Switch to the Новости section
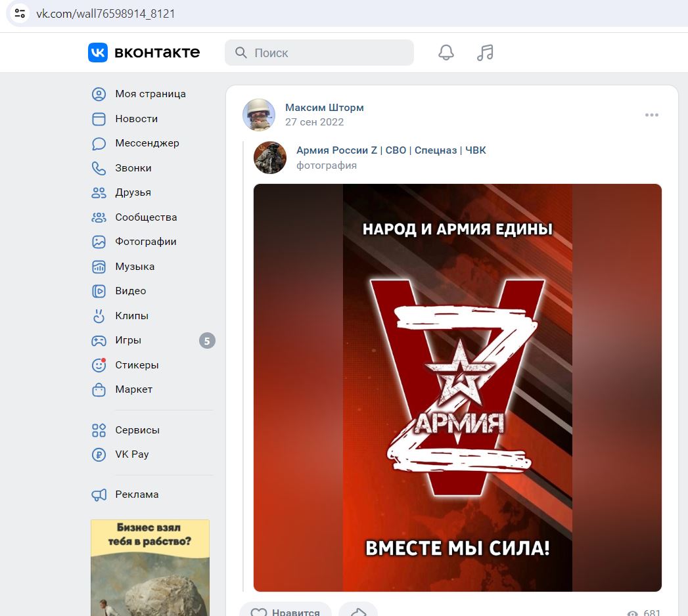The height and width of the screenshot is (616, 688). [136, 119]
